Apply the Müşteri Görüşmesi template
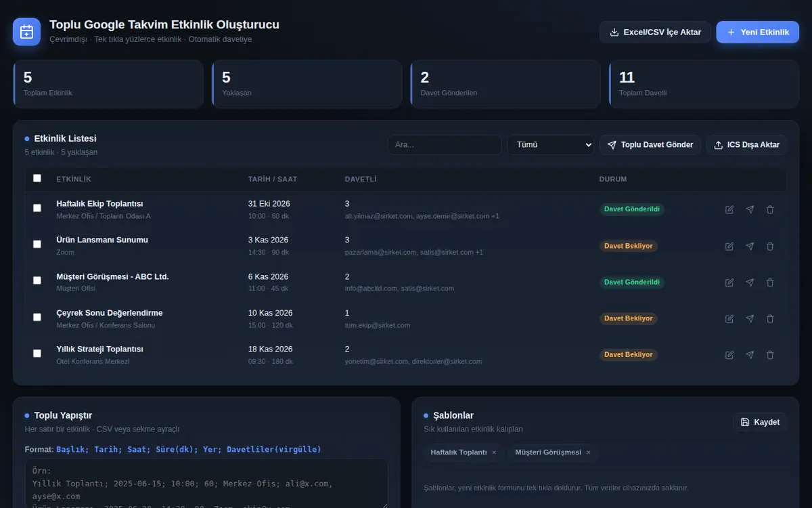This screenshot has width=812, height=508. [548, 452]
